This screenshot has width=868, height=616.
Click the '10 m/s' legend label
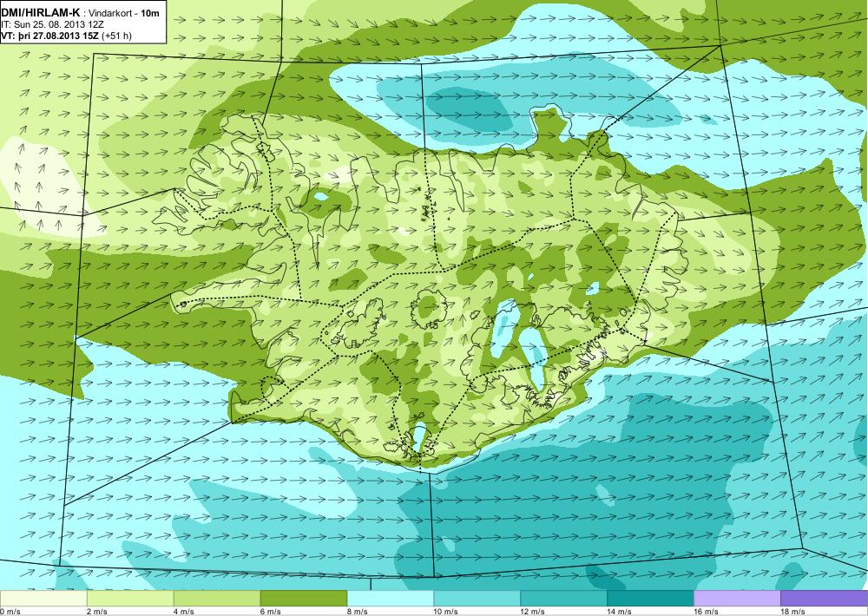445,612
